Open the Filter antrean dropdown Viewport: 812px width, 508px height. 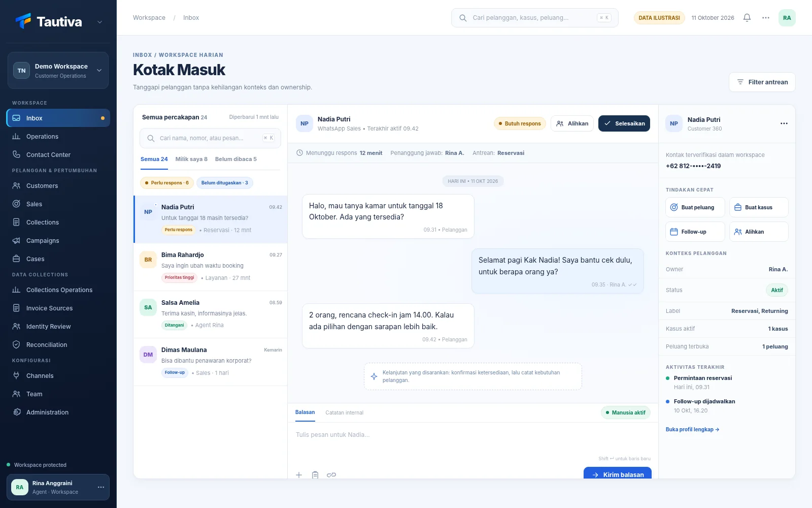tap(762, 82)
